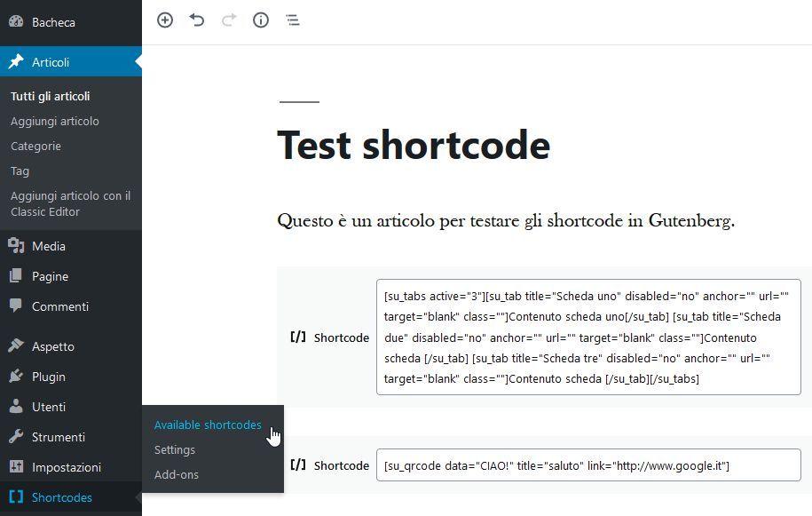This screenshot has width=812, height=516.
Task: Click into the su_qrcode shortcode field
Action: pos(587,465)
